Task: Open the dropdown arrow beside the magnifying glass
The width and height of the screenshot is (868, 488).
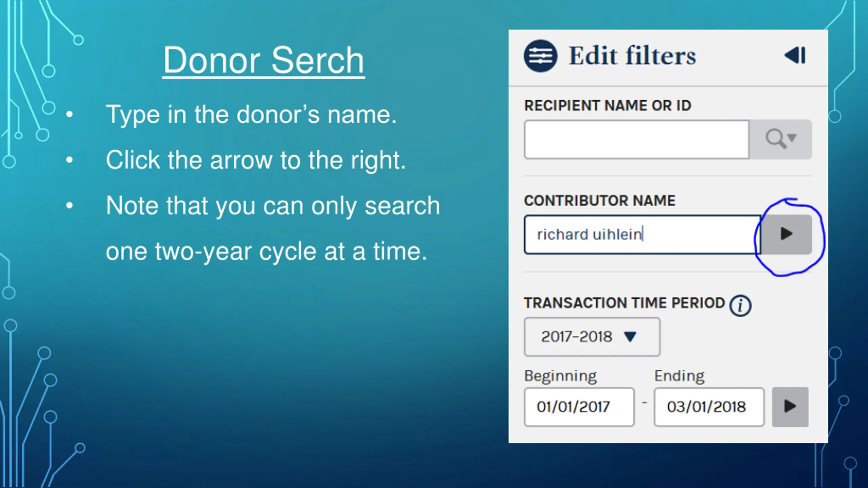Action: 792,137
